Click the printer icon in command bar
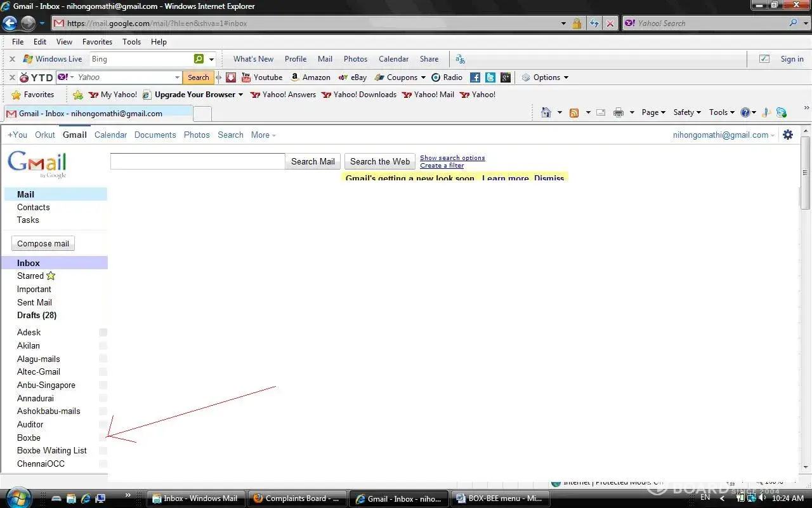Screen dimensions: 812x508 619,112
